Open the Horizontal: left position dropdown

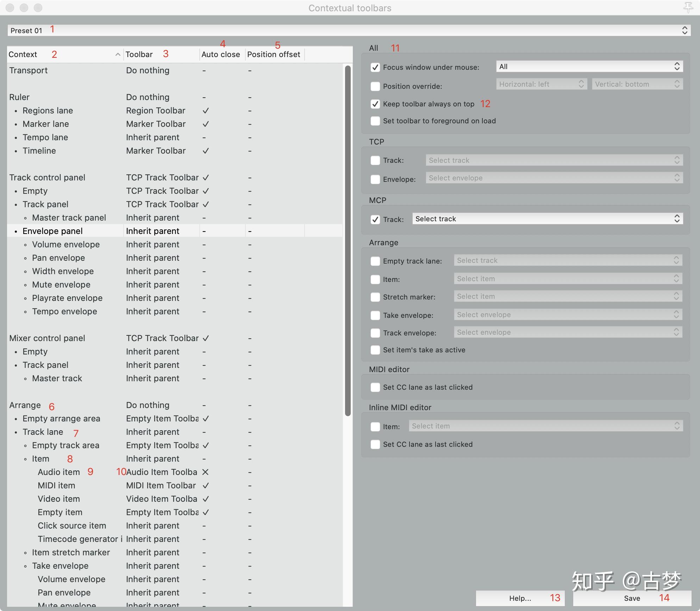click(x=541, y=84)
